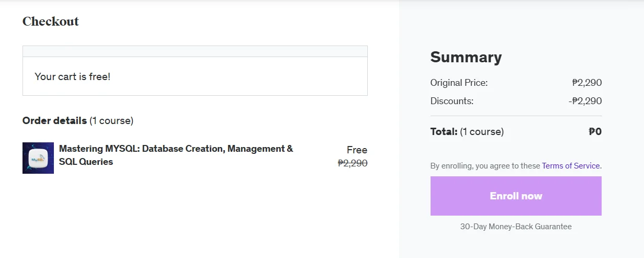Click the struck-through ₱2,290 course price
Viewport: 644px width, 258px height.
[353, 163]
